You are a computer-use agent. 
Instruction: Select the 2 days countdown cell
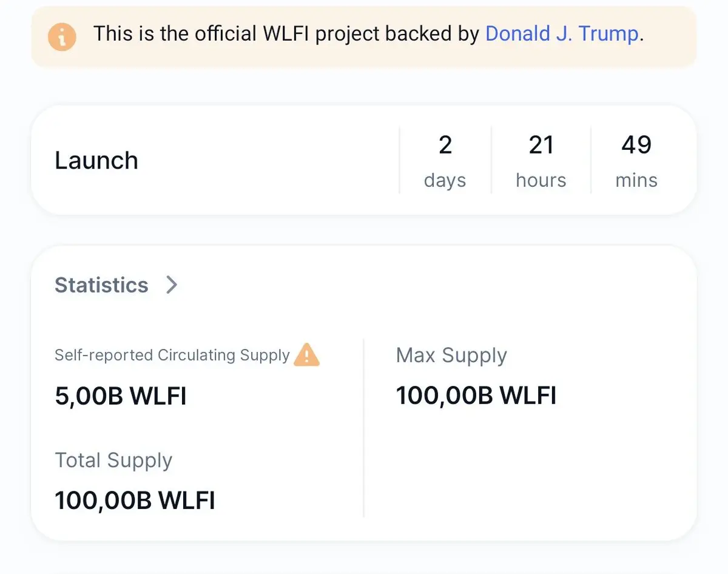(x=445, y=161)
